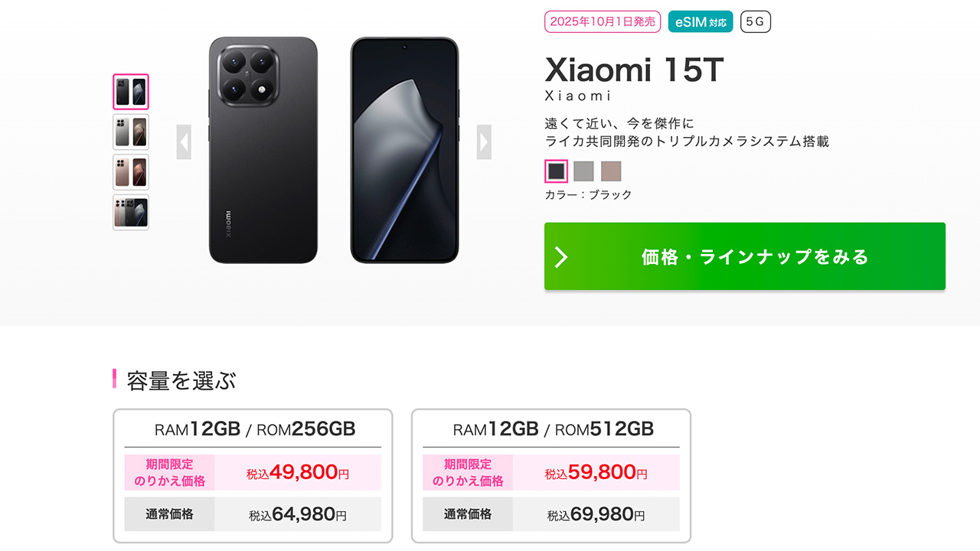The image size is (980, 551).
Task: Click the phone front-view display image
Action: [404, 150]
